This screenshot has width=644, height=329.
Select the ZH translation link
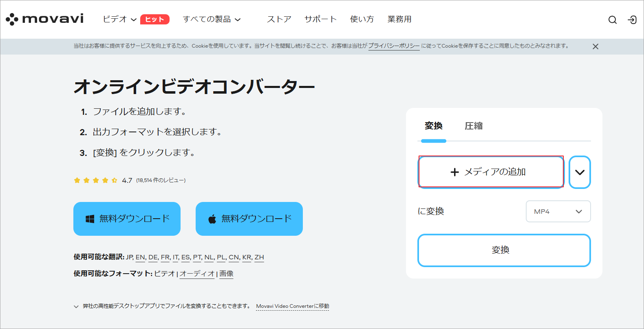point(259,257)
